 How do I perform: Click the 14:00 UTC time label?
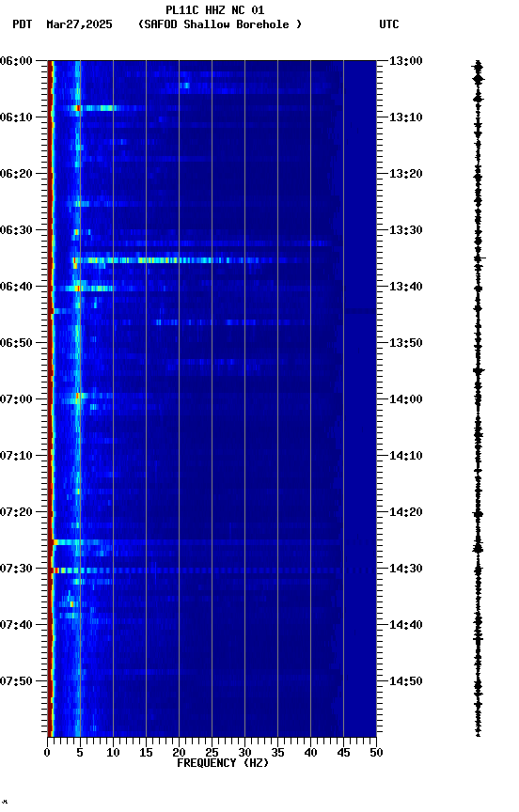tap(406, 399)
